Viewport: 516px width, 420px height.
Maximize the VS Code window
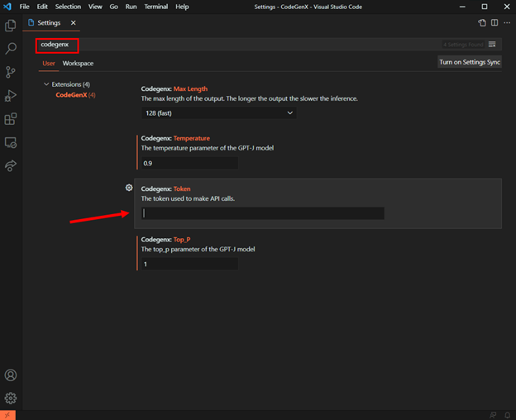[485, 7]
